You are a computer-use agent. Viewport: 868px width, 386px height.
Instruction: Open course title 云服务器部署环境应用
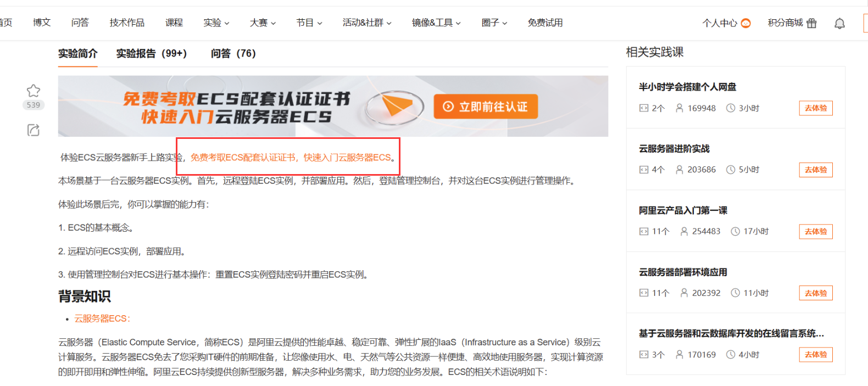coord(683,272)
